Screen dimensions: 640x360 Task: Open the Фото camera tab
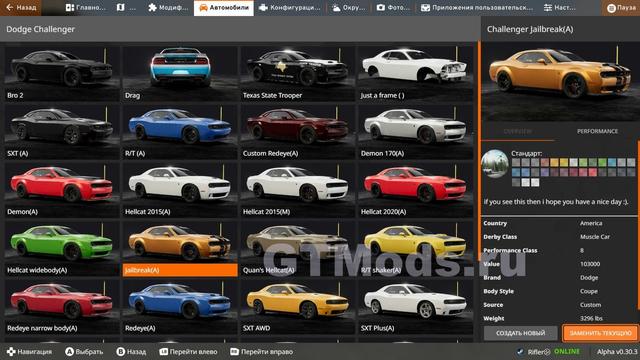(x=393, y=8)
